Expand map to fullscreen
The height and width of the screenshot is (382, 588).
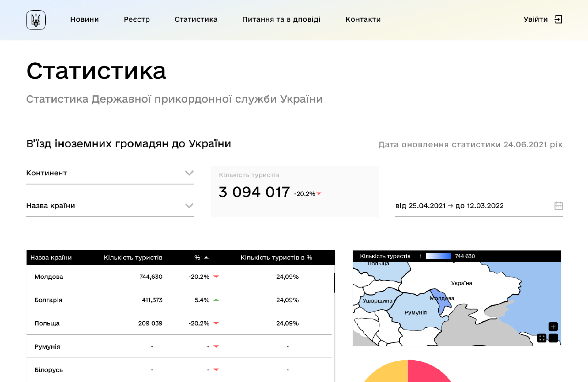542,338
